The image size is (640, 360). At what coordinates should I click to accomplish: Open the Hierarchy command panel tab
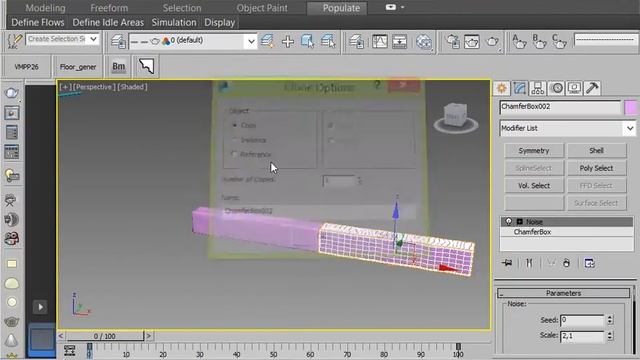tap(538, 88)
